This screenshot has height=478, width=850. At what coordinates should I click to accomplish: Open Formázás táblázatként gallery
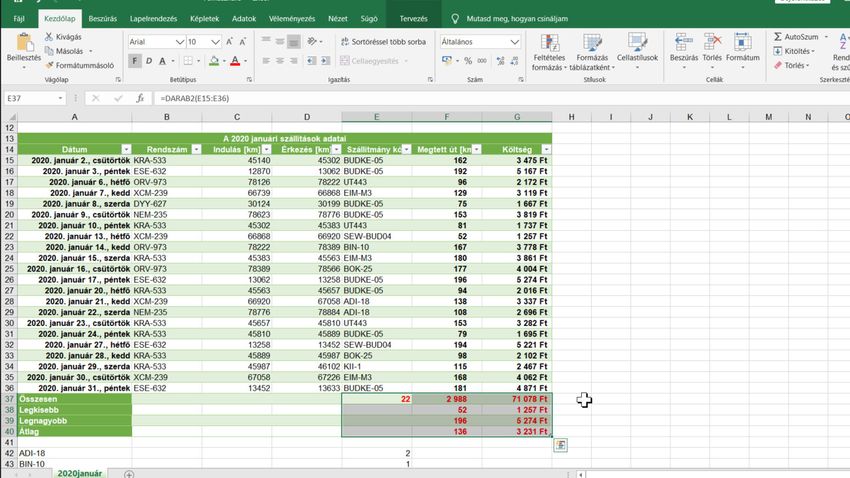pyautogui.click(x=592, y=52)
